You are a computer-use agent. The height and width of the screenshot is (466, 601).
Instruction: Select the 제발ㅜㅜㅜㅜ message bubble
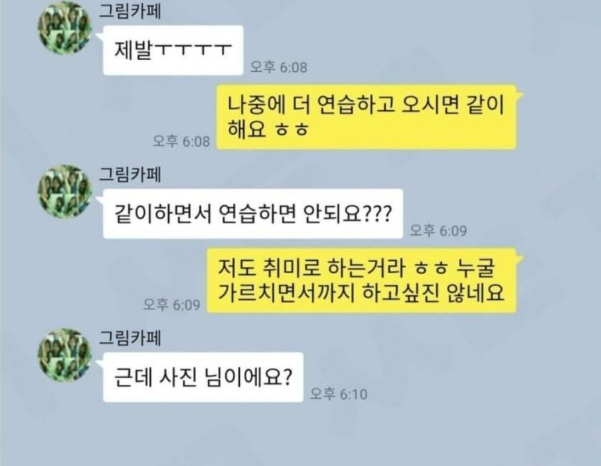[173, 50]
